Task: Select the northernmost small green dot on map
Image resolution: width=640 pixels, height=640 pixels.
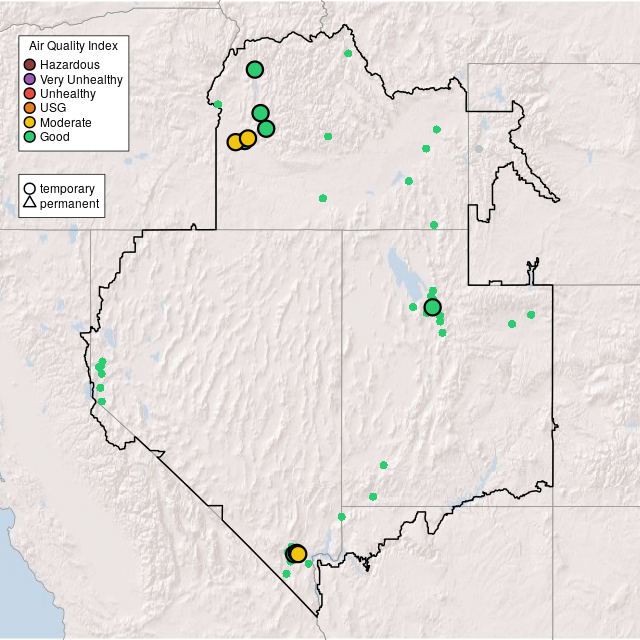Action: pyautogui.click(x=348, y=53)
